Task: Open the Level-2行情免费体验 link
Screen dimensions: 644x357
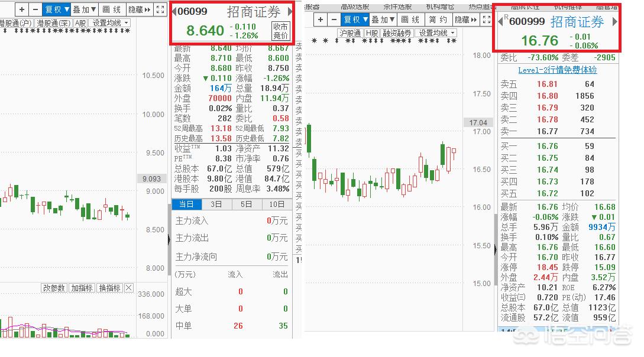Action: (556, 69)
